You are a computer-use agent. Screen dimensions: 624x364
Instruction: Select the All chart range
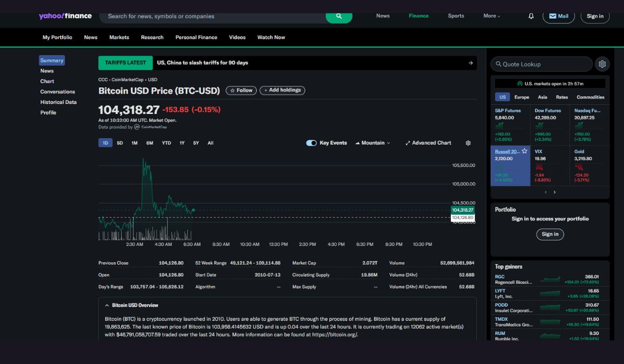211,143
